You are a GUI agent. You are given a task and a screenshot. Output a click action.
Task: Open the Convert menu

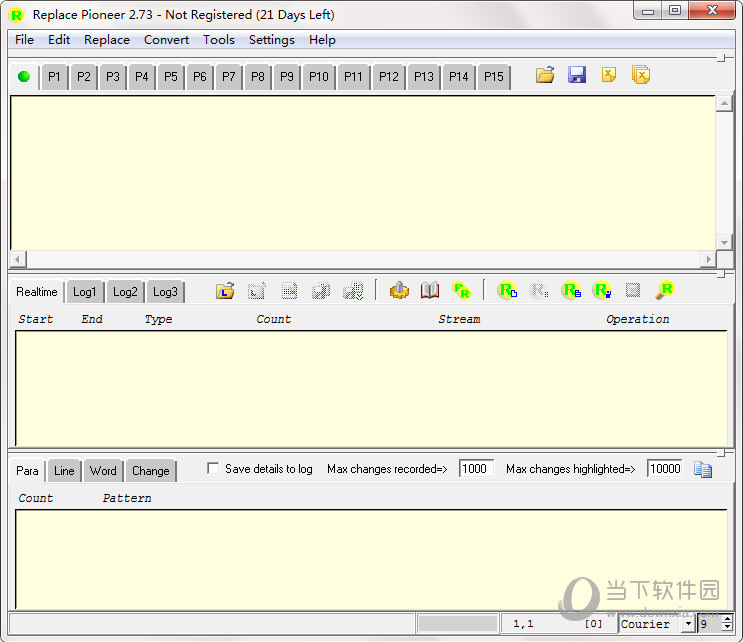click(x=166, y=40)
